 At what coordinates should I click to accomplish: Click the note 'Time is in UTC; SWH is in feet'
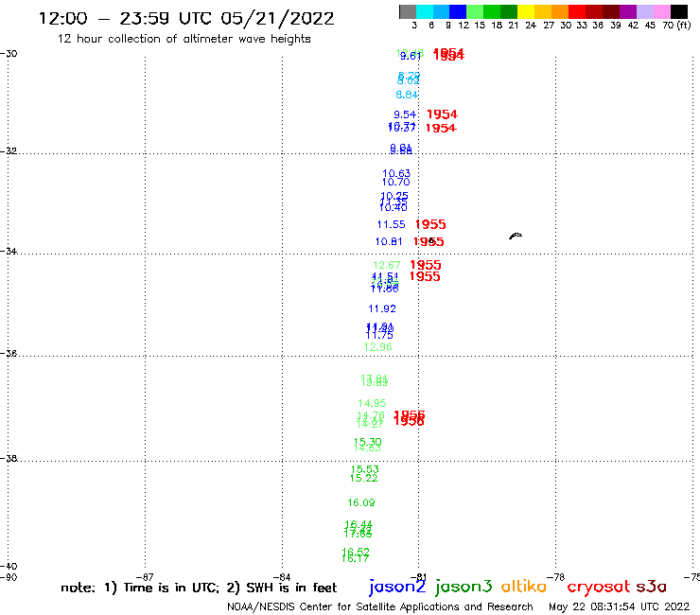point(199,588)
